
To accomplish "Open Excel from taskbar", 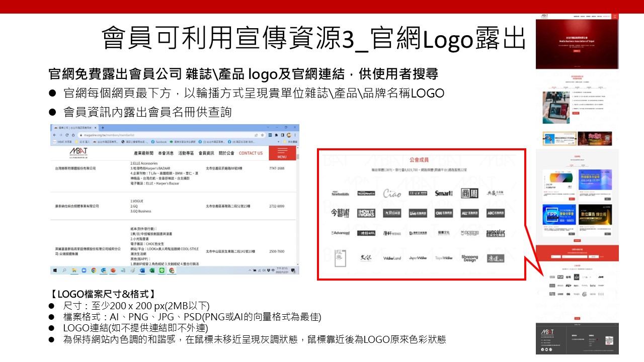I will tap(152, 270).
